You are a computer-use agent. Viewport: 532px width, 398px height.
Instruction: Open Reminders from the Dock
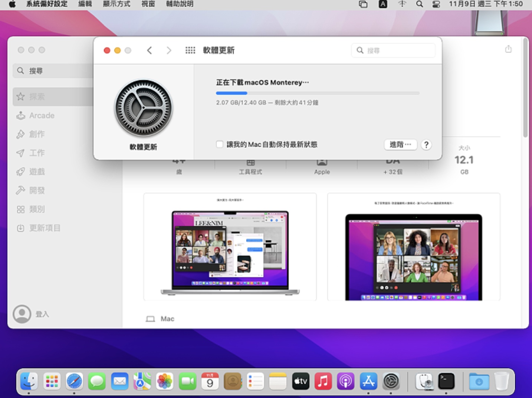click(x=255, y=381)
